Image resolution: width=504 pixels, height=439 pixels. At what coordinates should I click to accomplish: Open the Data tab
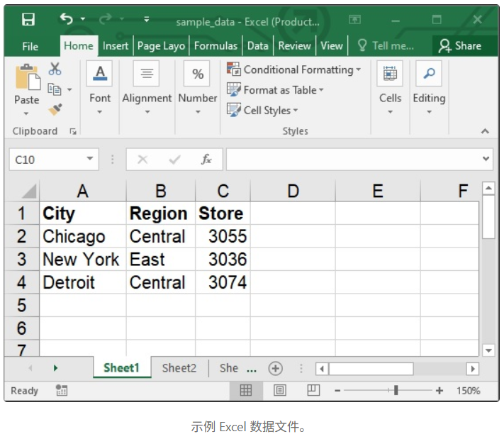(x=258, y=45)
